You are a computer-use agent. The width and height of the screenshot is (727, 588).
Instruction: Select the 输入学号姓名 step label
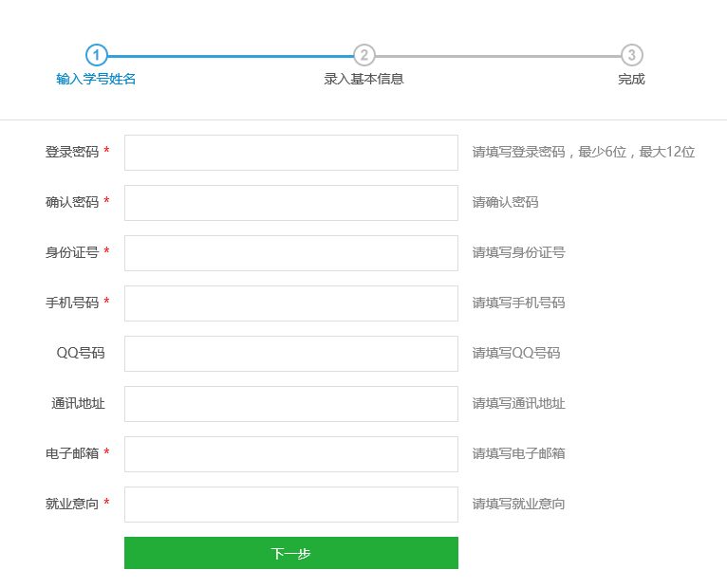click(96, 80)
